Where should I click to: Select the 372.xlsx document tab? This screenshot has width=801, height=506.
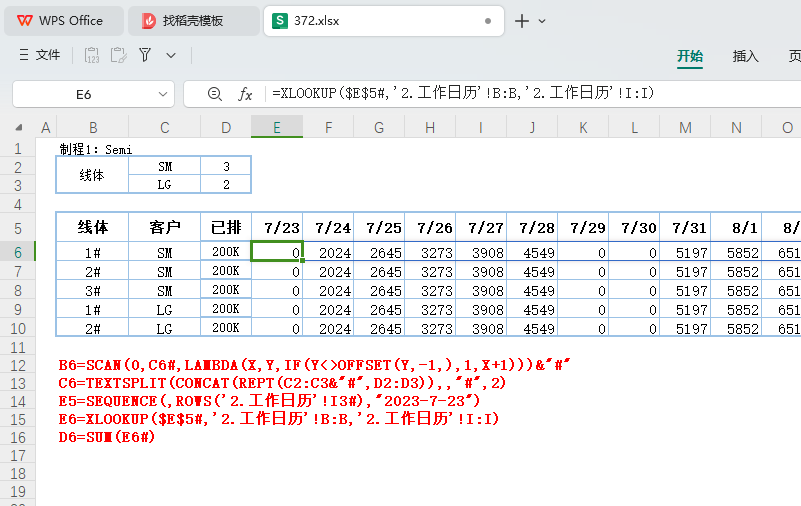pos(384,21)
